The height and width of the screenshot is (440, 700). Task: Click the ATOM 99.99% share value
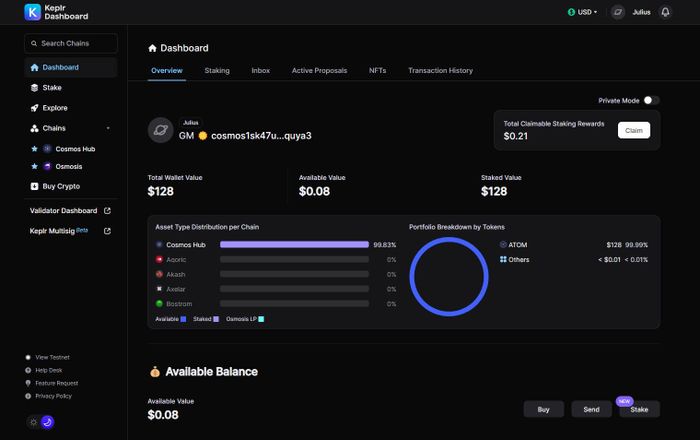click(637, 245)
